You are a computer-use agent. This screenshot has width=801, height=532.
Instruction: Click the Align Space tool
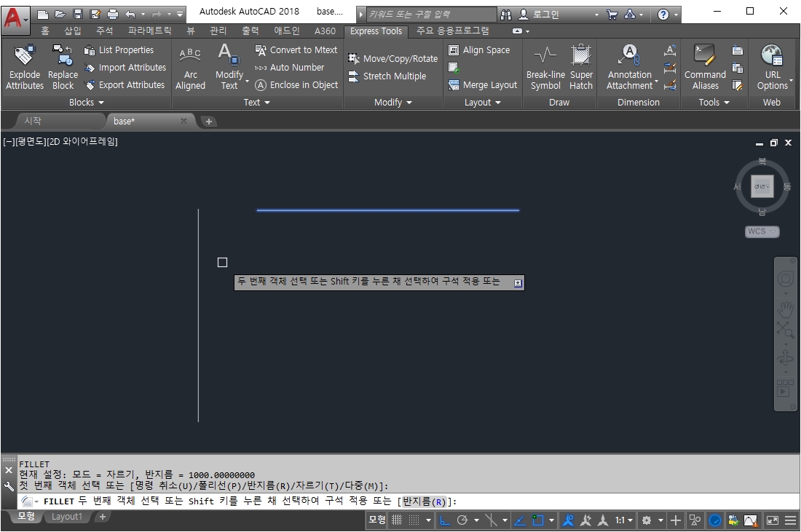pos(479,50)
